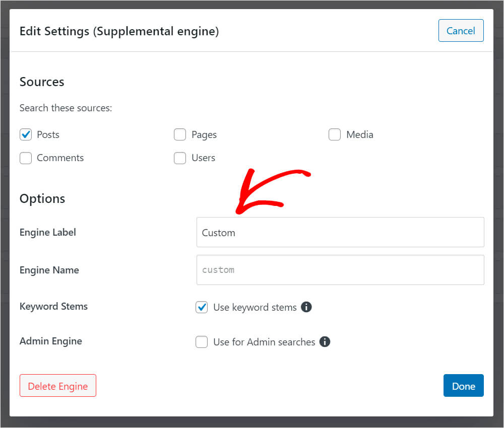Click the Keyword Stems label
Image resolution: width=504 pixels, height=428 pixels.
point(53,306)
